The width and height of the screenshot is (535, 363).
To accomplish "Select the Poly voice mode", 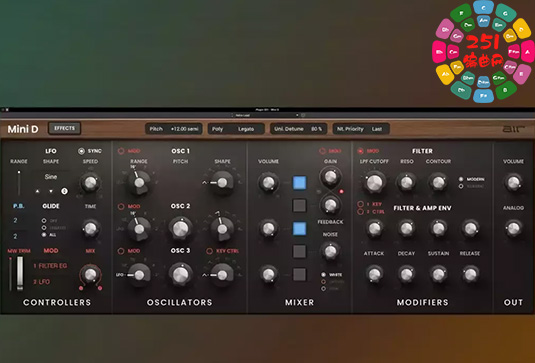I will point(217,129).
